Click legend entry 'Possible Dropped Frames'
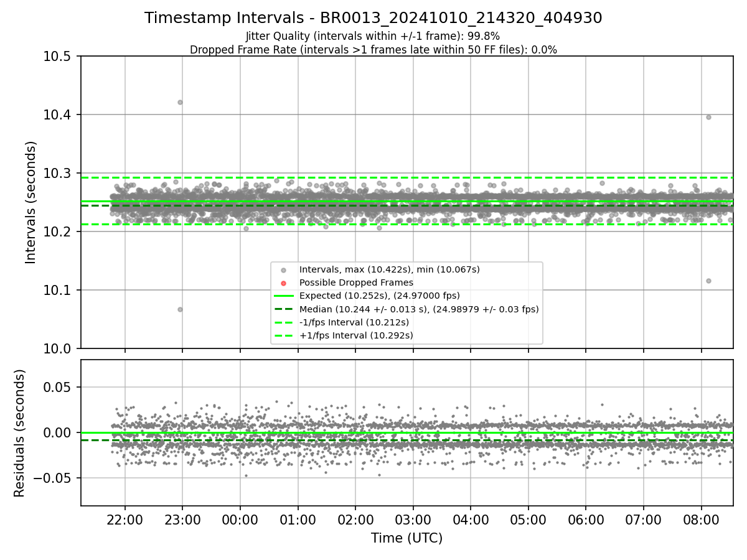Viewport: 747px width, 560px height. coord(356,282)
